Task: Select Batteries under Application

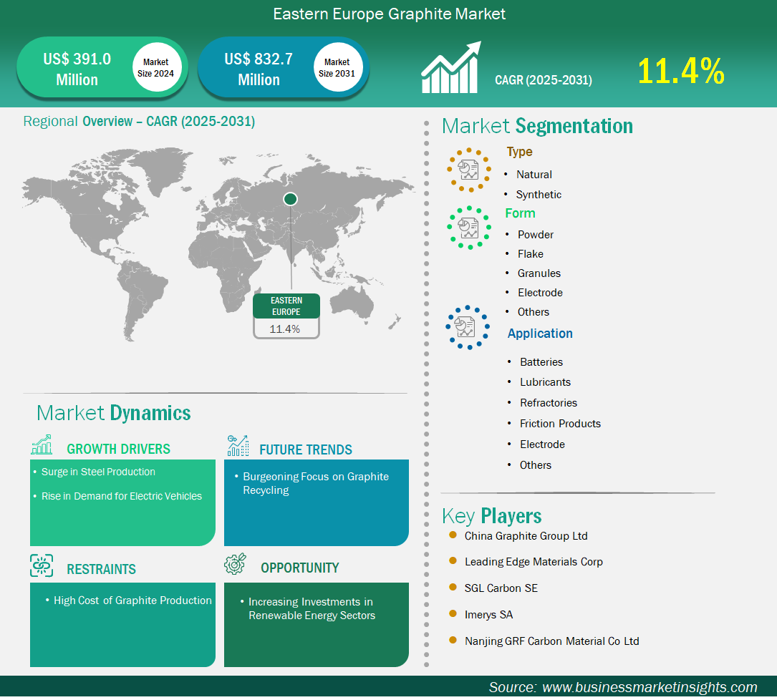Action: pyautogui.click(x=541, y=361)
